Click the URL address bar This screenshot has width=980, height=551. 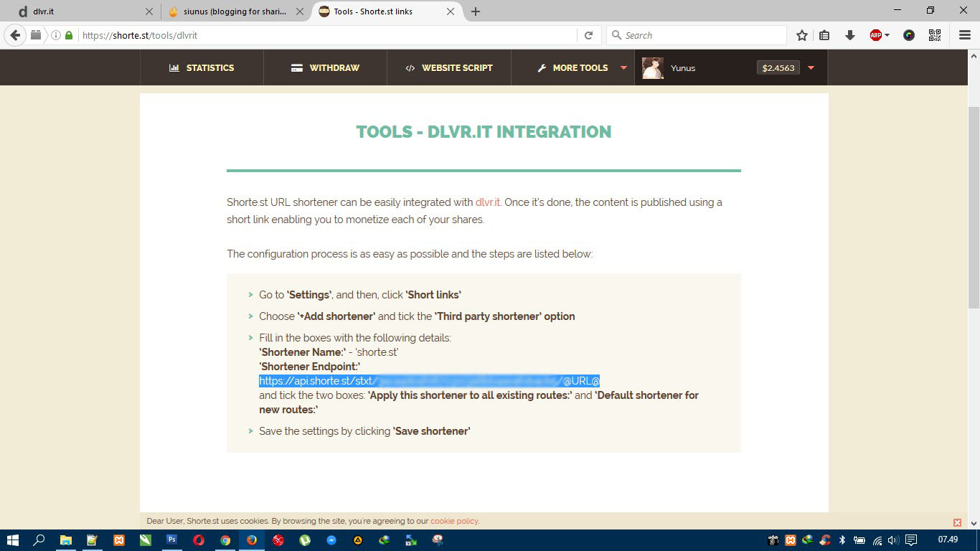pos(327,35)
